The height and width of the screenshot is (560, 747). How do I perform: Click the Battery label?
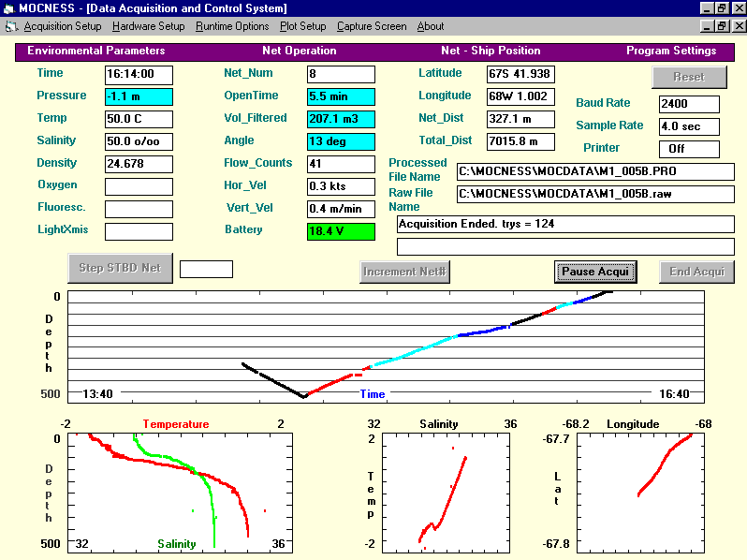(243, 229)
